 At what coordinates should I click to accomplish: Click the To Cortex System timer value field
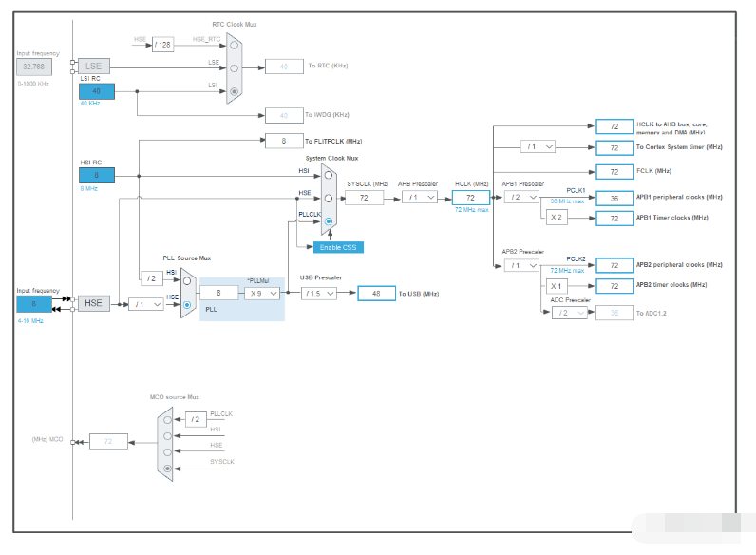pyautogui.click(x=614, y=147)
